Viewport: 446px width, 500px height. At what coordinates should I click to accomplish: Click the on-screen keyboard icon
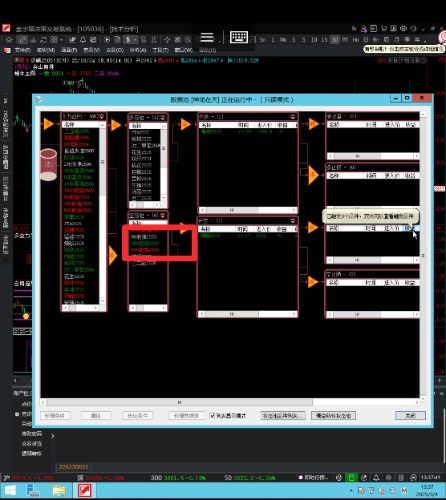pyautogui.click(x=239, y=37)
